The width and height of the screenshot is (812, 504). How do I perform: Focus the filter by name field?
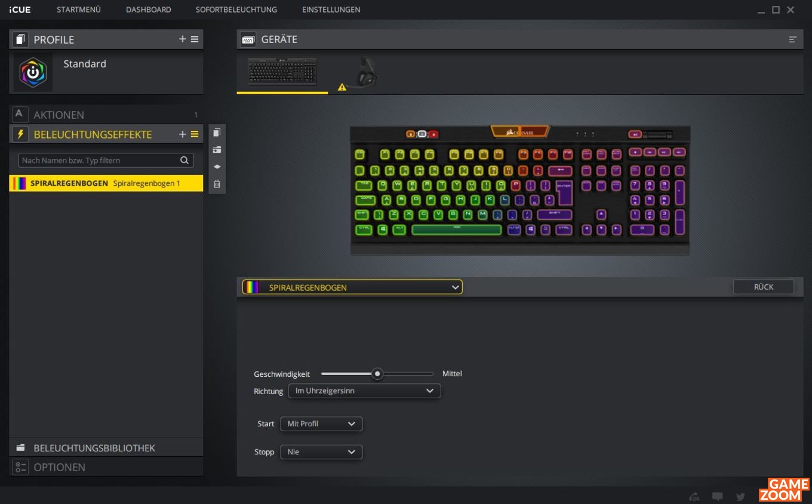[x=106, y=160]
